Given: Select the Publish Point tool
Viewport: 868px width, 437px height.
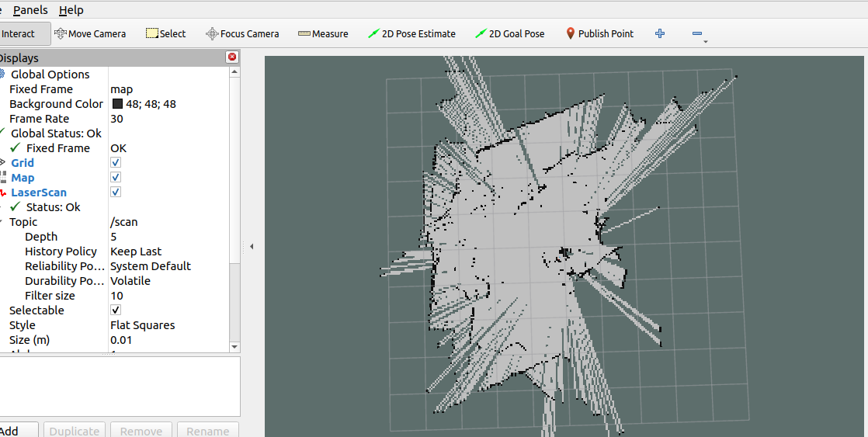Looking at the screenshot, I should (x=599, y=33).
